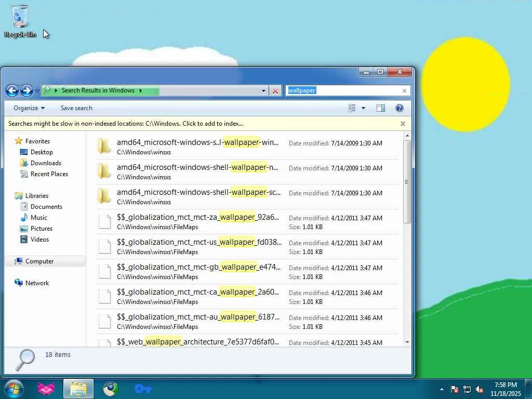Click the results list scrollbar thumb
532x399 pixels.
click(x=407, y=182)
